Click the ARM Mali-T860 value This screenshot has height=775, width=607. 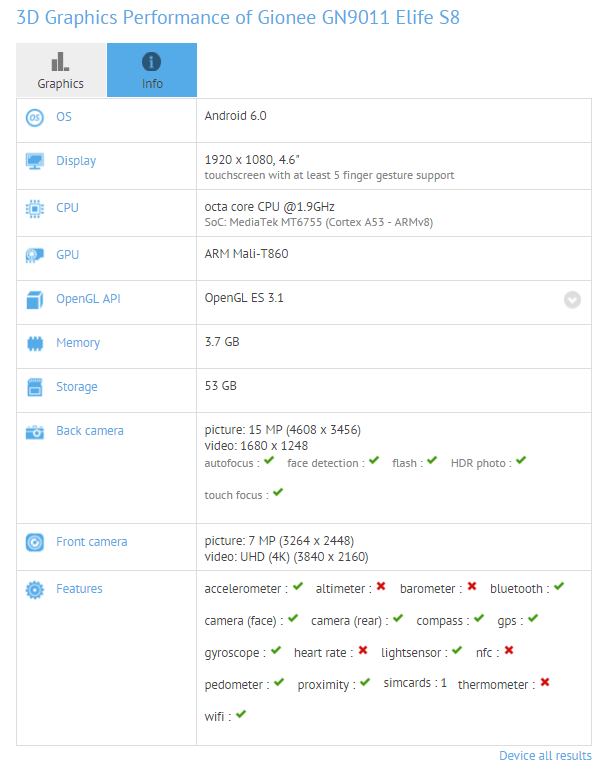(x=246, y=254)
